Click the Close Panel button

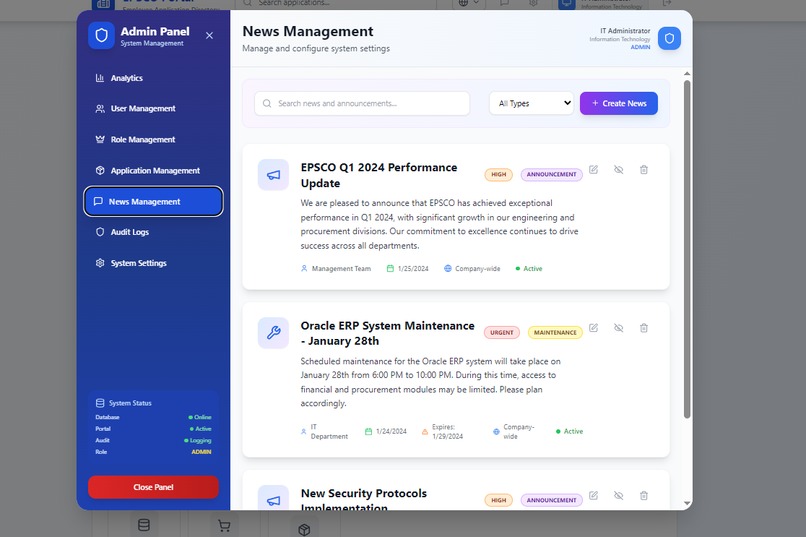(x=153, y=487)
